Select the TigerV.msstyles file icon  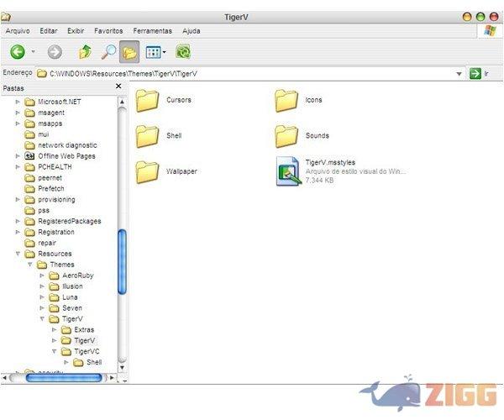[x=288, y=171]
